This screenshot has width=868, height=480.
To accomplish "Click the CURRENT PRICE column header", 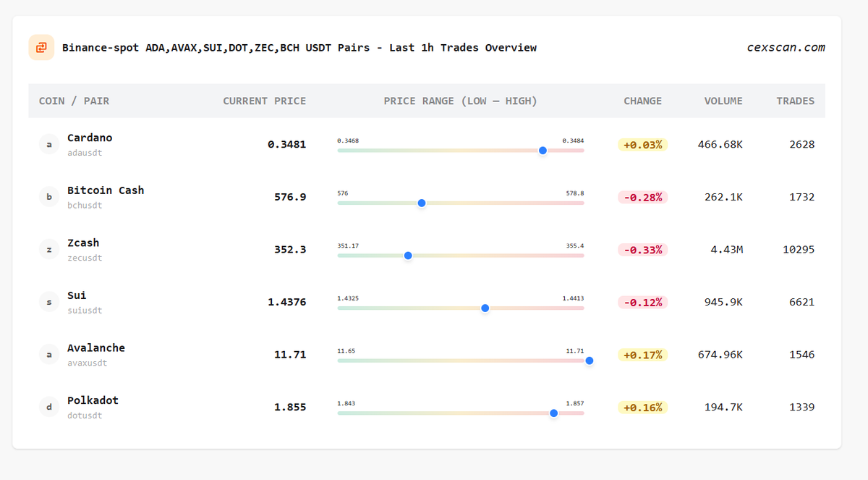I will click(x=264, y=101).
